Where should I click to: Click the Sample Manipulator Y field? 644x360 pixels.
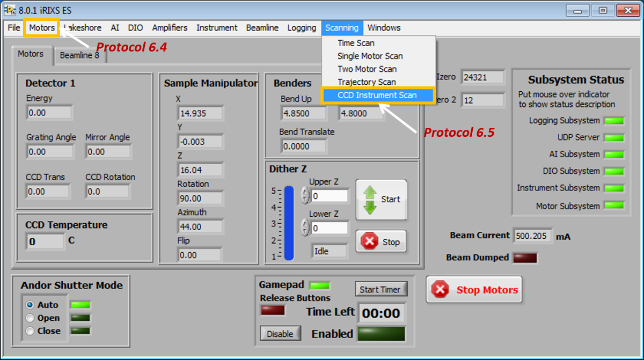tap(200, 142)
